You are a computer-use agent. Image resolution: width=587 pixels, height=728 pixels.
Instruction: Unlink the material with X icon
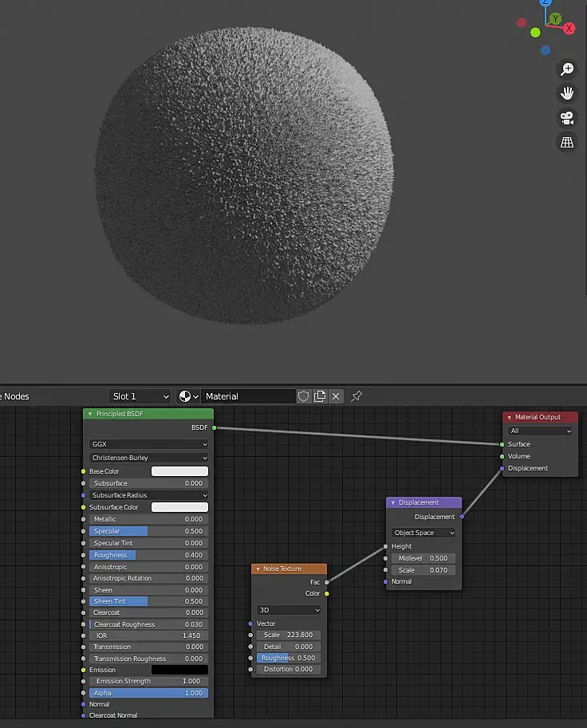[336, 396]
